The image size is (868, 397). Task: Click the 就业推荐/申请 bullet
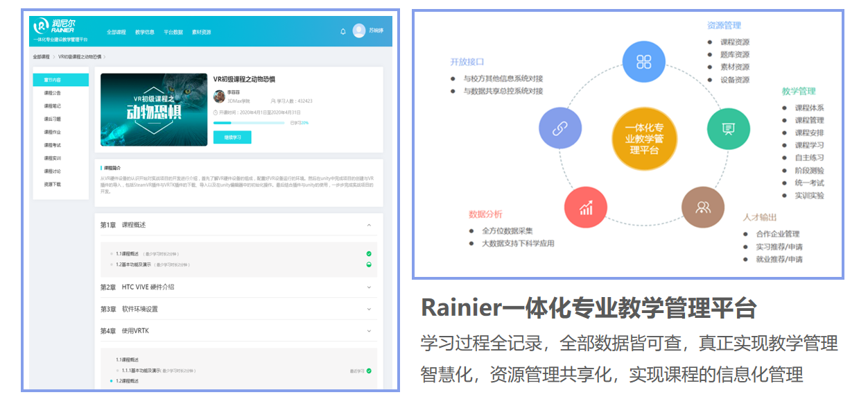[779, 259]
